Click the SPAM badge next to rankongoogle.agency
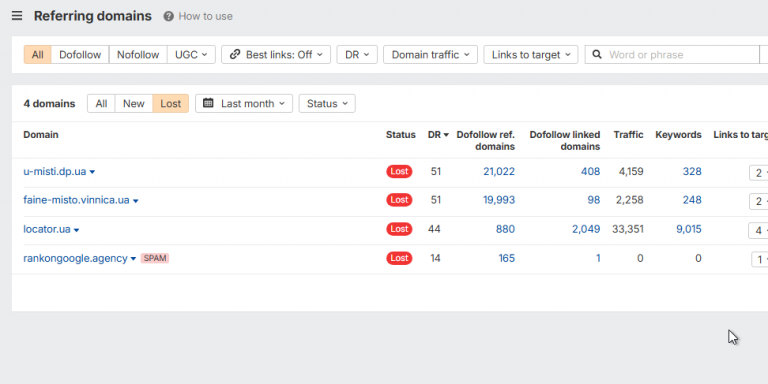The image size is (768, 384). pyautogui.click(x=155, y=258)
